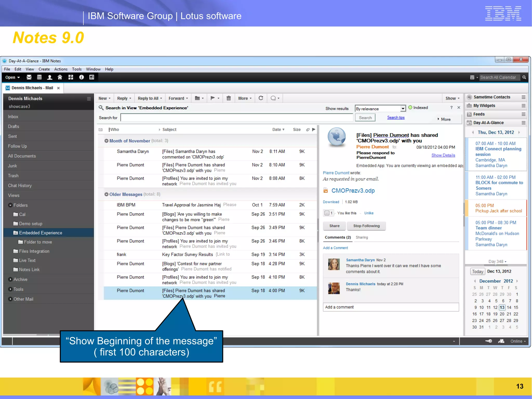Click the Search button
The height and width of the screenshot is (399, 532).
365,118
